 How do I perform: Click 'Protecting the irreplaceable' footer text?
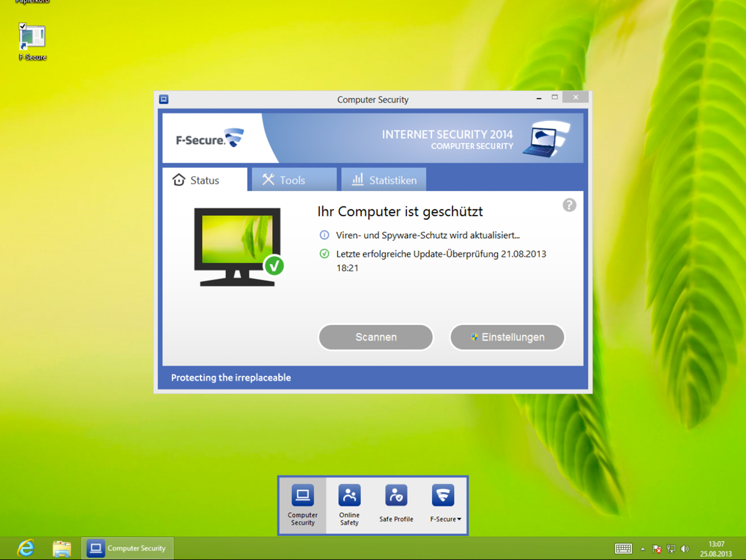231,378
